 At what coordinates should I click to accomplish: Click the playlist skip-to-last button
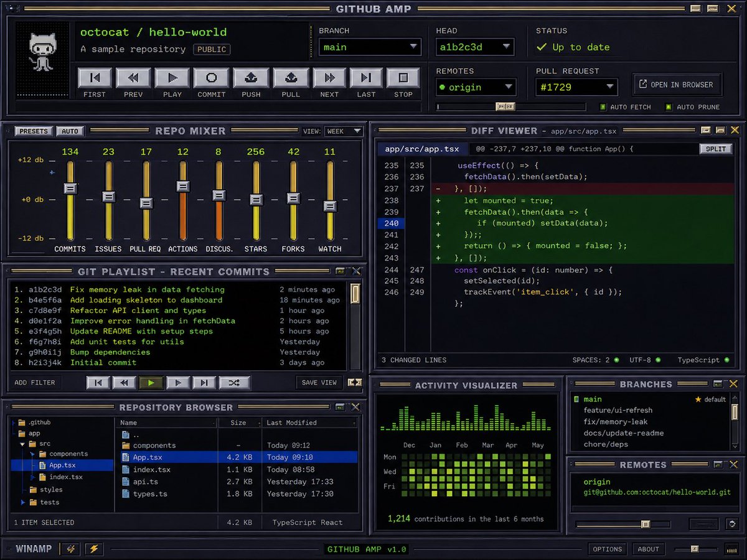[204, 383]
